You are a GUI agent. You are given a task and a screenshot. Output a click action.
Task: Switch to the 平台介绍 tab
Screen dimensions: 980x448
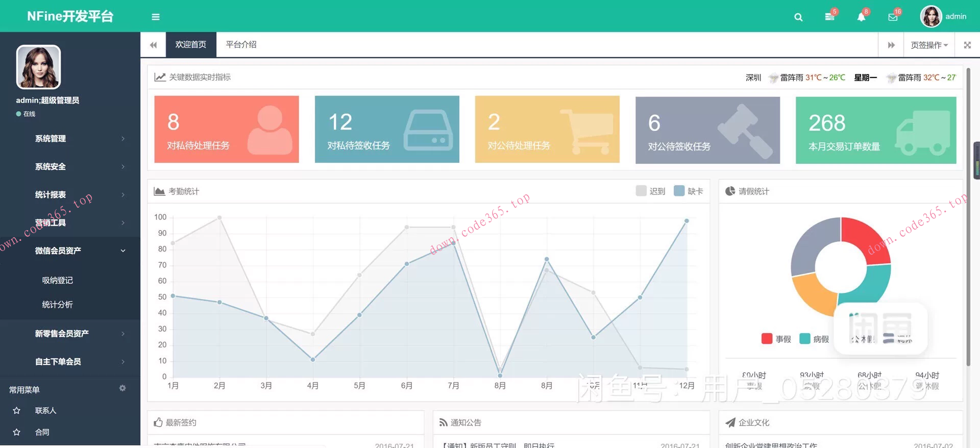point(241,45)
